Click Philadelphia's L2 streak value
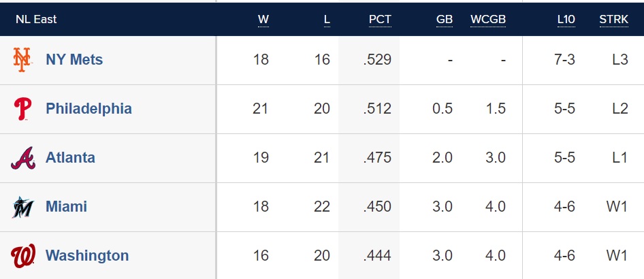The width and height of the screenshot is (644, 279). (x=619, y=109)
